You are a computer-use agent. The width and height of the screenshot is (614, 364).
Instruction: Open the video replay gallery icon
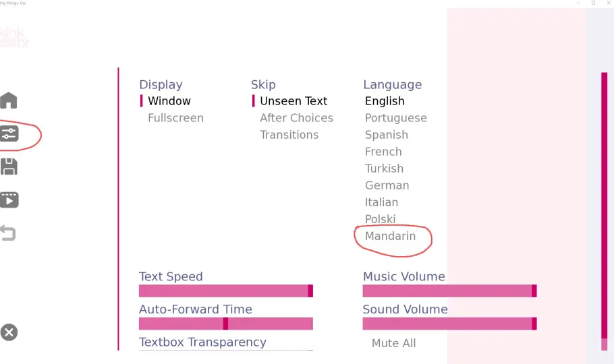point(9,200)
